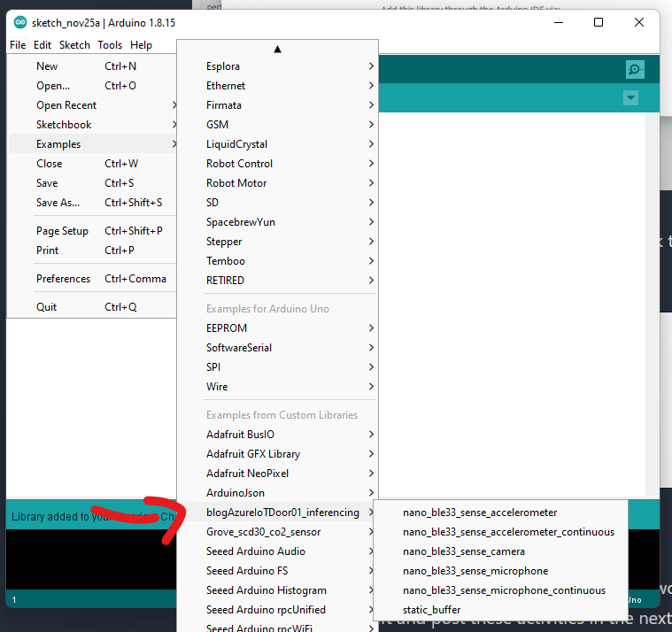Open the static_buffer example
The height and width of the screenshot is (632, 672).
click(500, 610)
